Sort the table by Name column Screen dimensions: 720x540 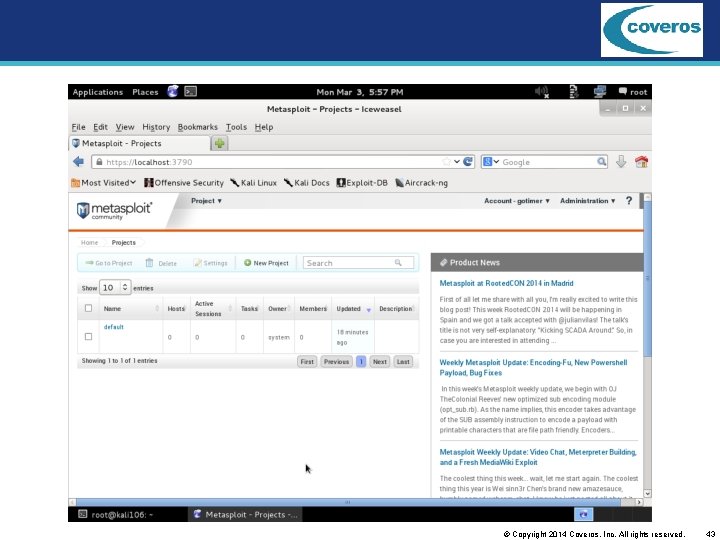[x=131, y=309]
